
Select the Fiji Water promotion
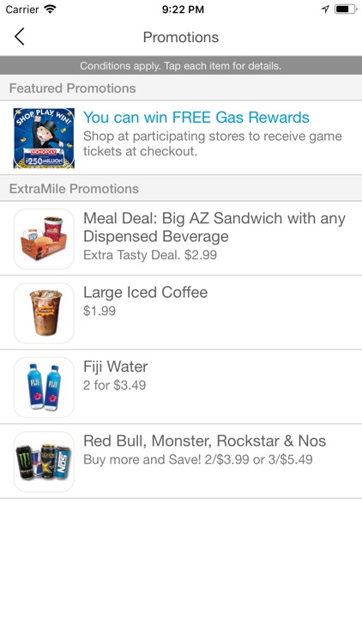pos(181,387)
